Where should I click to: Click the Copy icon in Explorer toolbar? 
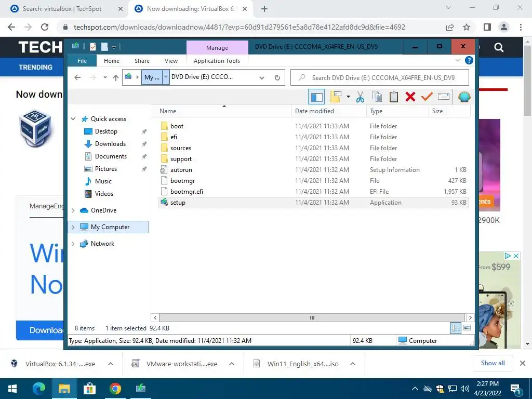[x=377, y=97]
